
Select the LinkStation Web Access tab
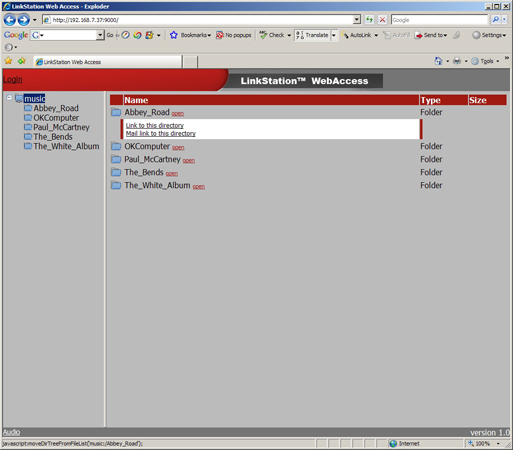[108, 62]
